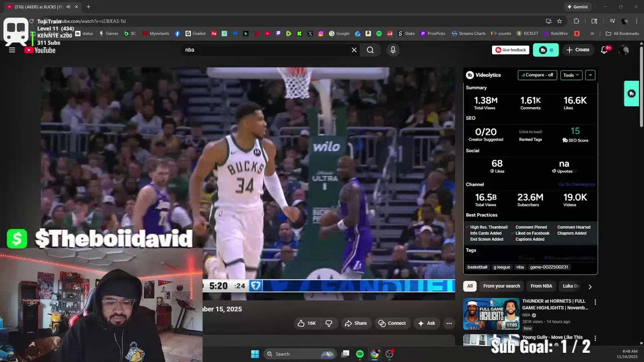Screen dimensions: 644x362
Task: Share the video
Action: point(356,323)
